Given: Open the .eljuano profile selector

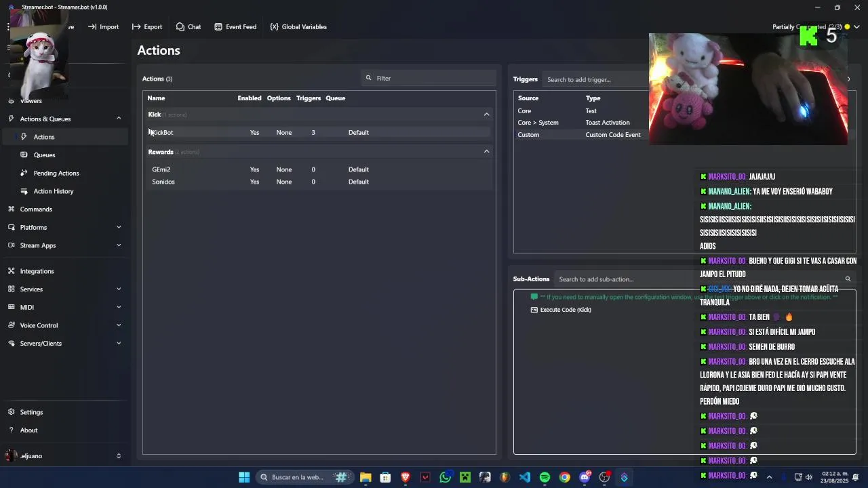Looking at the screenshot, I should (64, 456).
